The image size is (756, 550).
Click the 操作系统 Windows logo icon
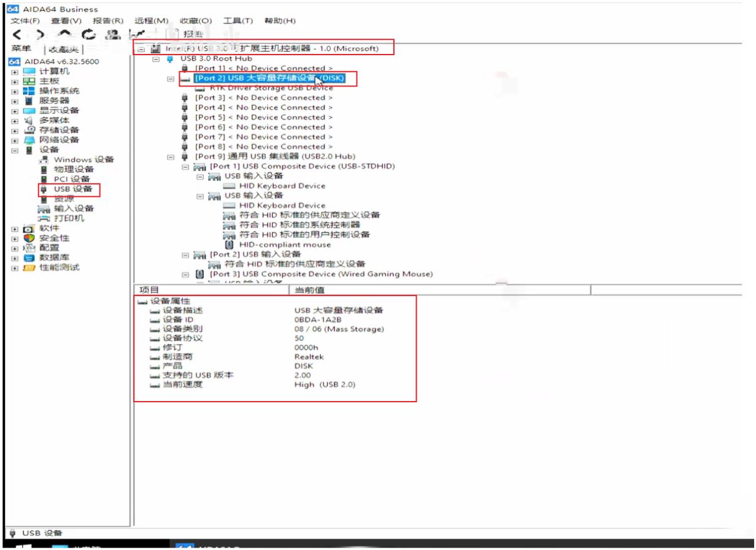pyautogui.click(x=29, y=91)
